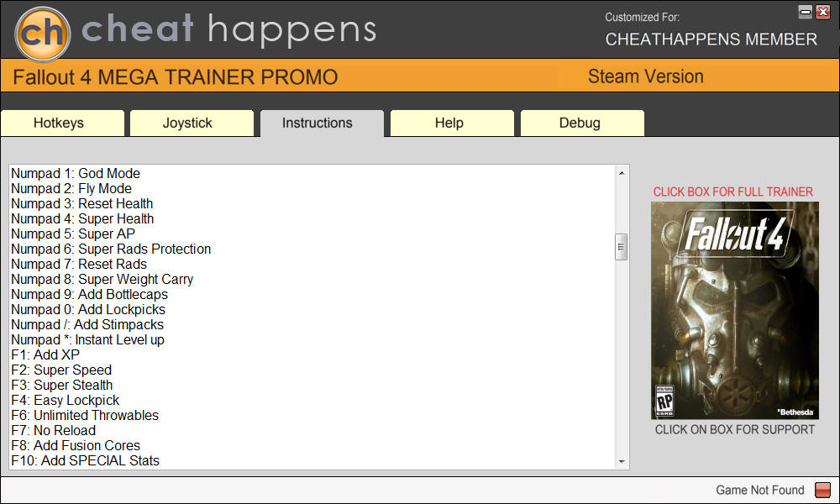Click the Fallout 4 cover art box

pyautogui.click(x=735, y=310)
